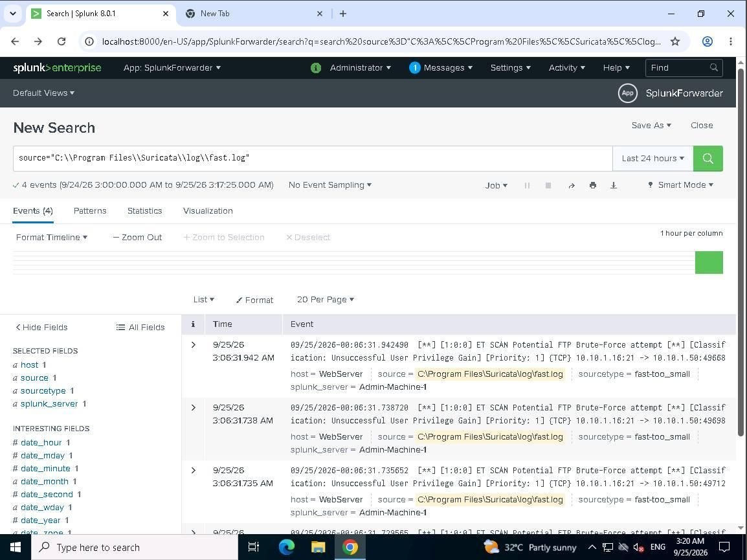Screen dimensions: 747x560
Task: Print the search results
Action: (x=593, y=185)
